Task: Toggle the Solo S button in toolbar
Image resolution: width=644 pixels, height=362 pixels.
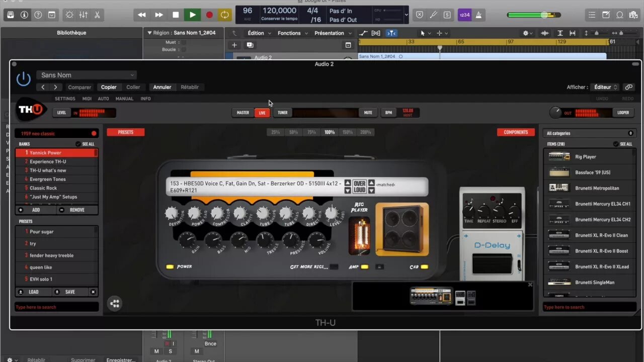Action: pos(447,15)
